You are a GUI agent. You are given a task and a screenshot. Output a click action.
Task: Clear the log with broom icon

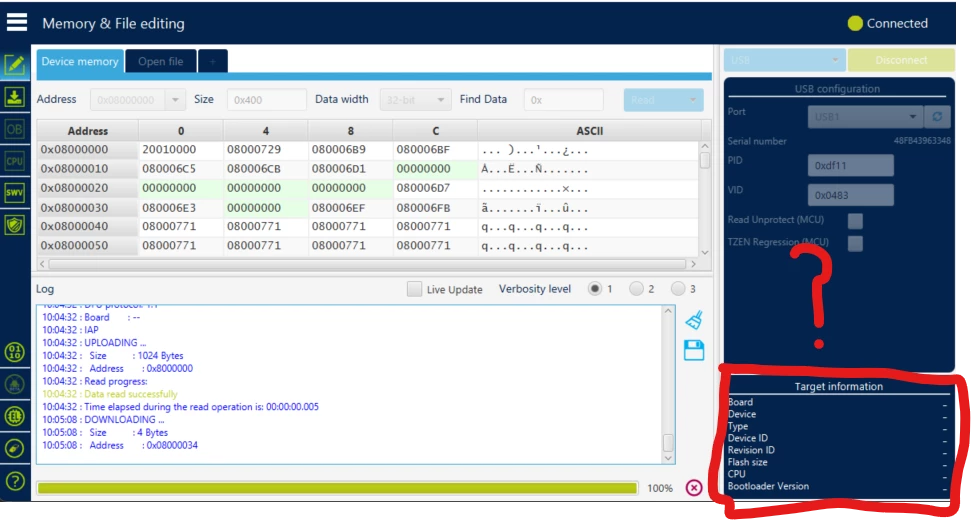point(694,320)
